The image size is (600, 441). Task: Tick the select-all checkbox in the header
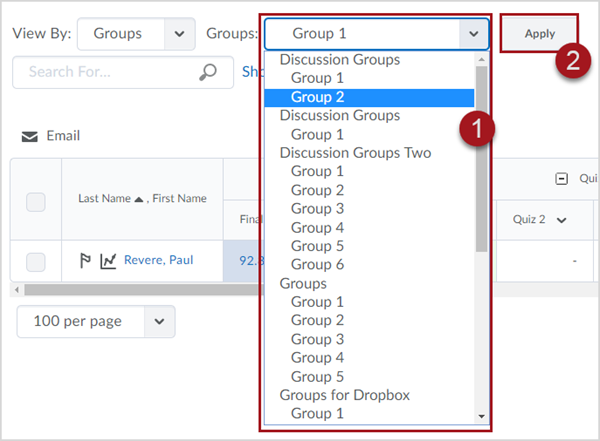pyautogui.click(x=36, y=202)
